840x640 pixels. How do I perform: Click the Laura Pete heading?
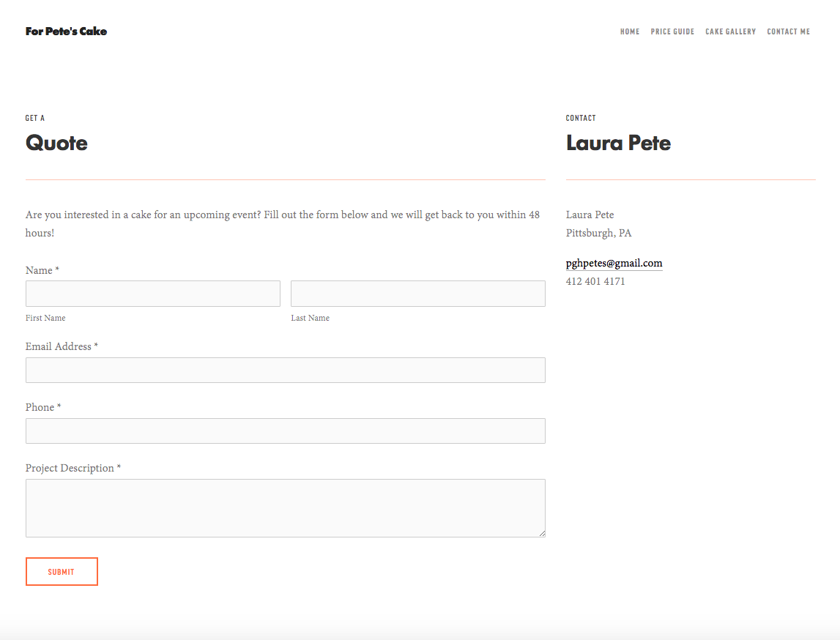coord(618,143)
